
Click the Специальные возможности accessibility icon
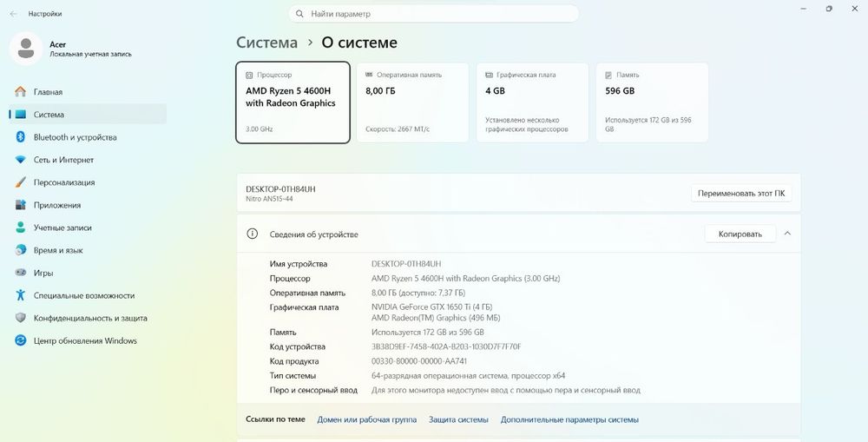coord(21,295)
